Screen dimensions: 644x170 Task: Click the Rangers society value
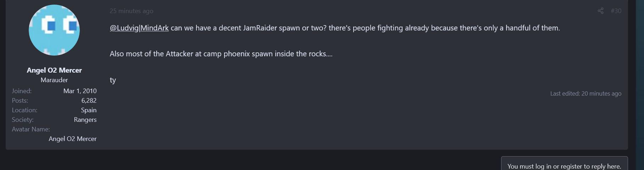[x=85, y=120]
